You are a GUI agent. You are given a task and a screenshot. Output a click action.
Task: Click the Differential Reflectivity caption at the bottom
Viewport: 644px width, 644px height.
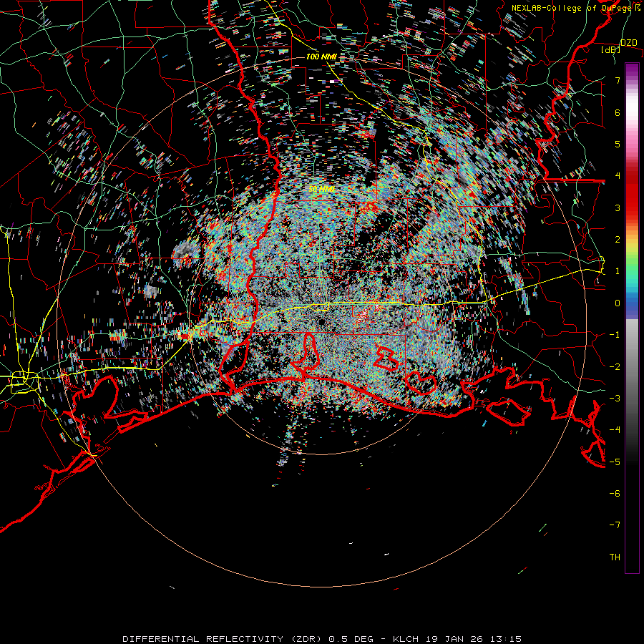[x=322, y=639]
